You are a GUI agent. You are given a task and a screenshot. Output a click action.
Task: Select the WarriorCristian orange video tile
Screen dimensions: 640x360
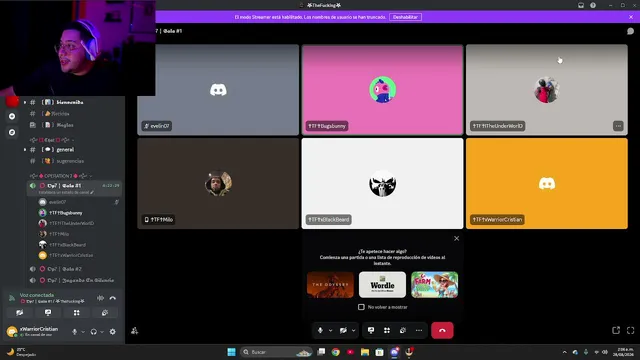(x=547, y=183)
